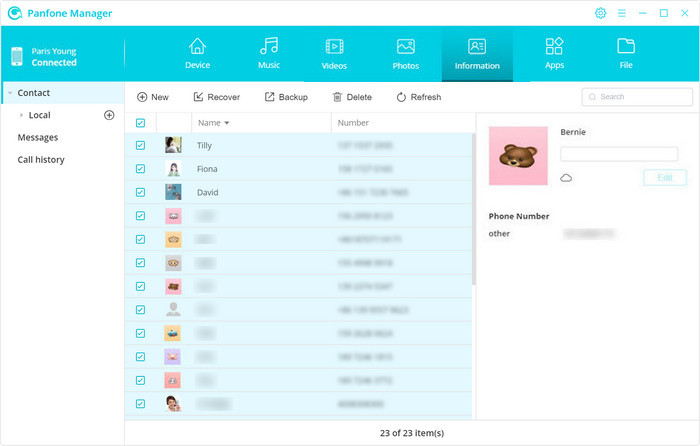Click Bernie's bear profile picture
Screen dimensions: 700x446
[518, 156]
